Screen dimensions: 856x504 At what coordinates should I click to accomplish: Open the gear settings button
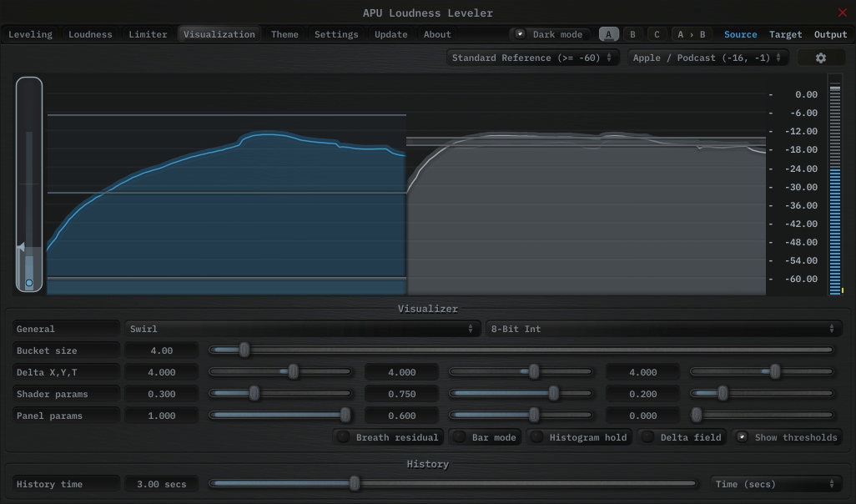(820, 58)
